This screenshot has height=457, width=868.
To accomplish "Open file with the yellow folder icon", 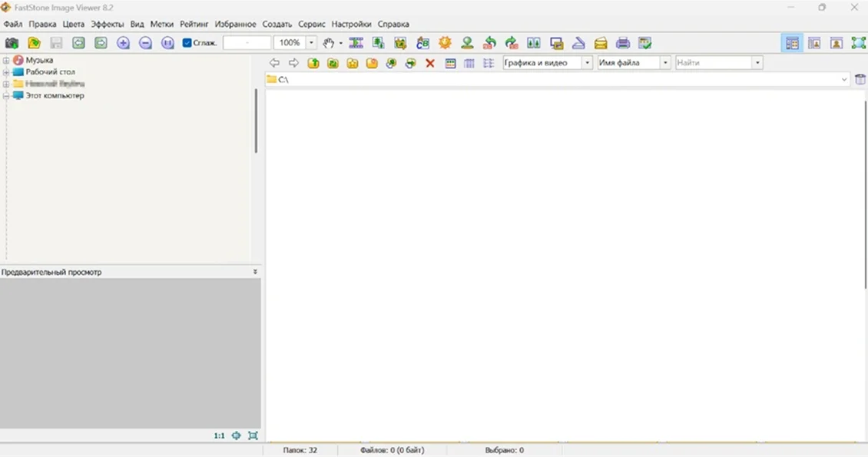I will pos(34,42).
